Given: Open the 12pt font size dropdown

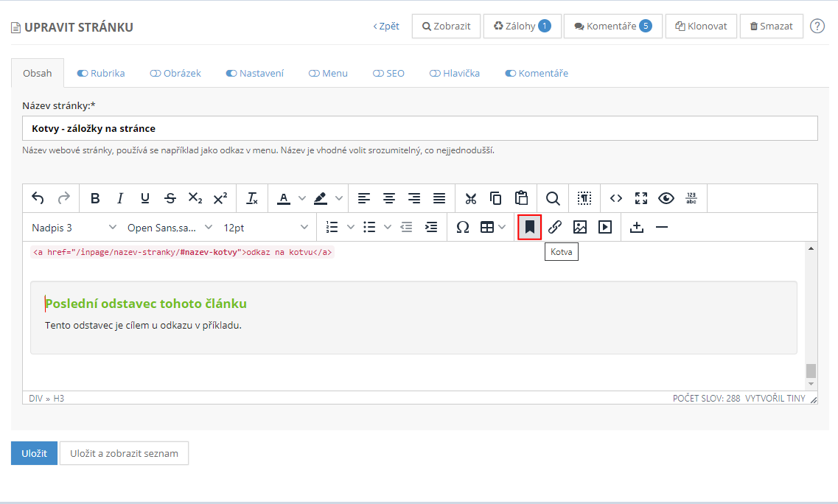Looking at the screenshot, I should (265, 227).
